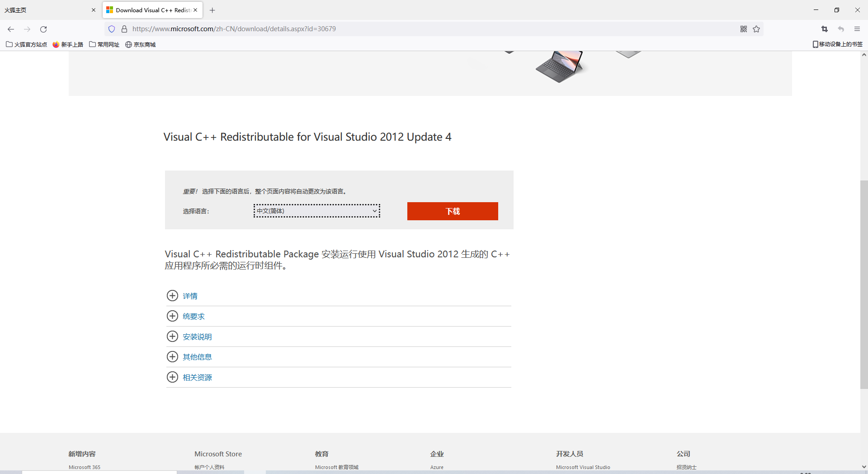This screenshot has height=474, width=868.
Task: Reload the page with refresh icon
Action: (x=43, y=29)
